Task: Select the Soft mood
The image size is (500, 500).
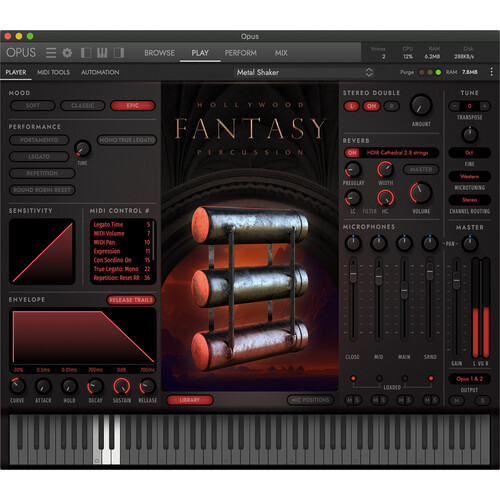Action: coord(33,106)
